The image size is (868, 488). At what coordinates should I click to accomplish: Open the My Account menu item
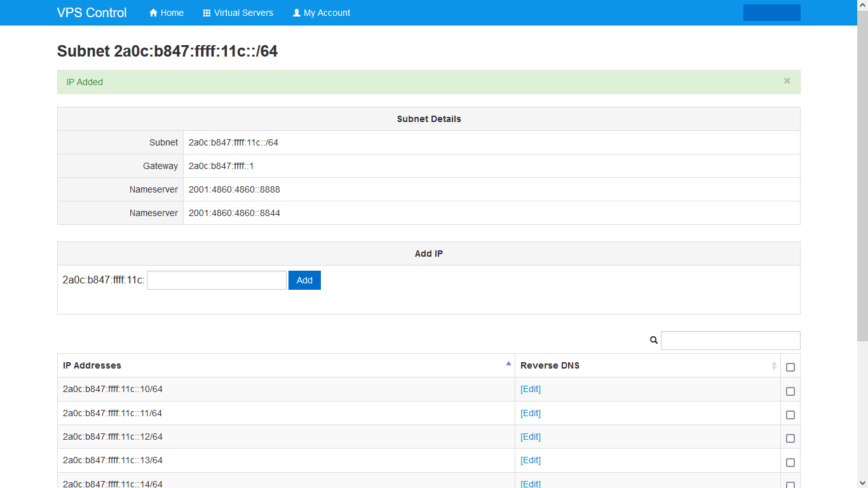pyautogui.click(x=327, y=13)
